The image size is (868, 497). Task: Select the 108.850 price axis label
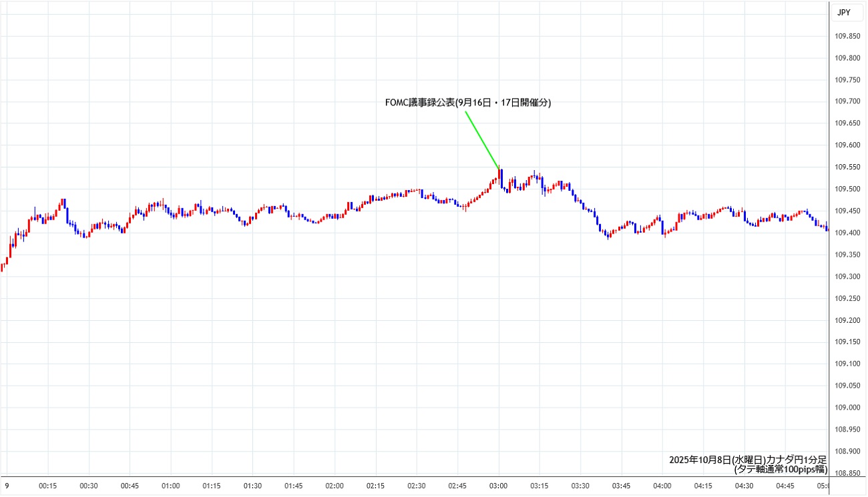(x=848, y=473)
